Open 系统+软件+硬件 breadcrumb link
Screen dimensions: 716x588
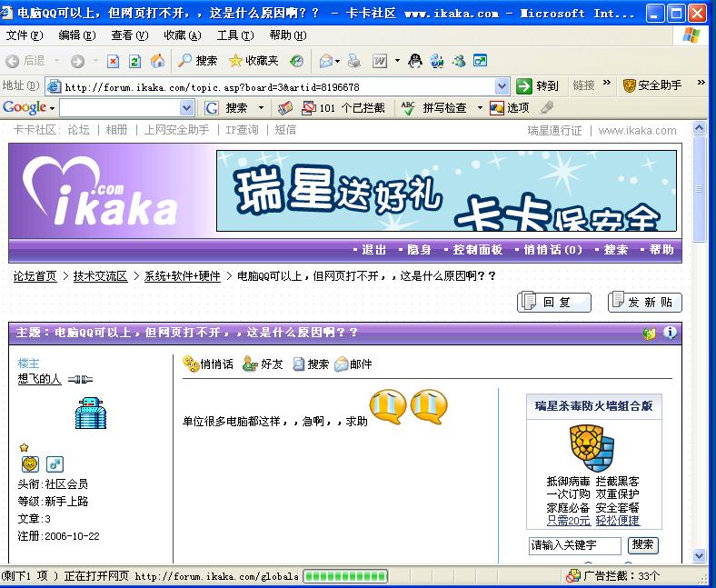pyautogui.click(x=183, y=276)
